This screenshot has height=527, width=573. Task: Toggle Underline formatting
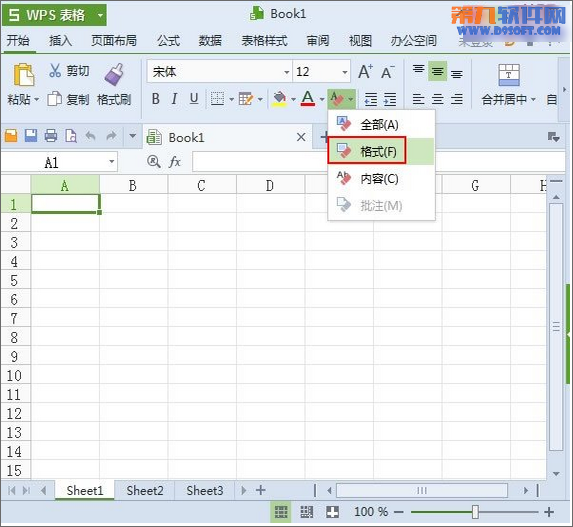pos(194,99)
